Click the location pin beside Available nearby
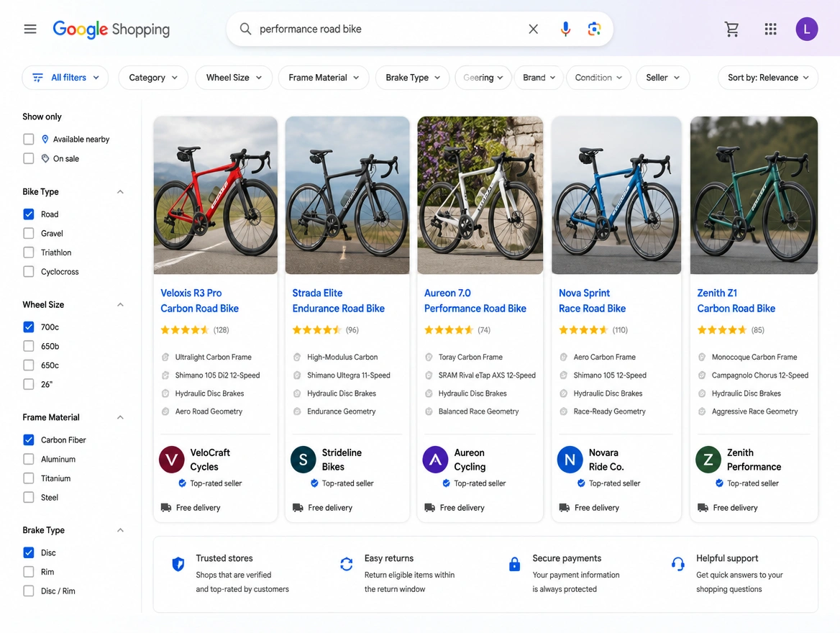The image size is (840, 633). point(45,140)
